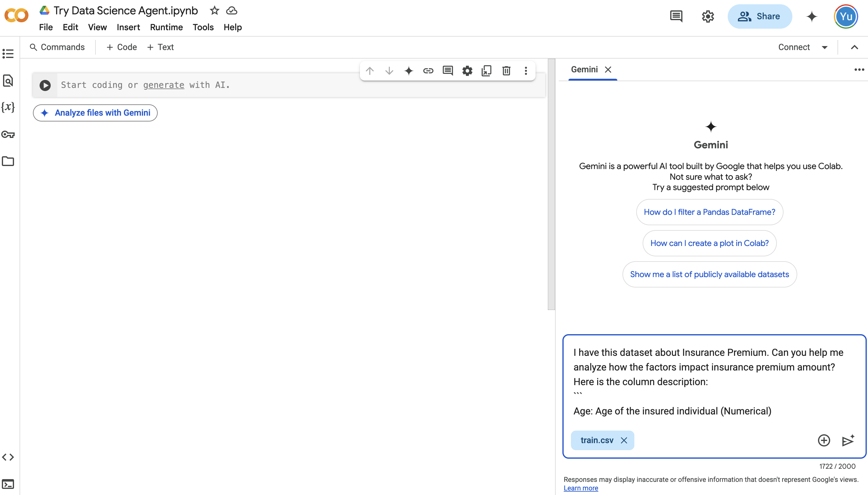Click the cloud save status icon

(x=232, y=11)
